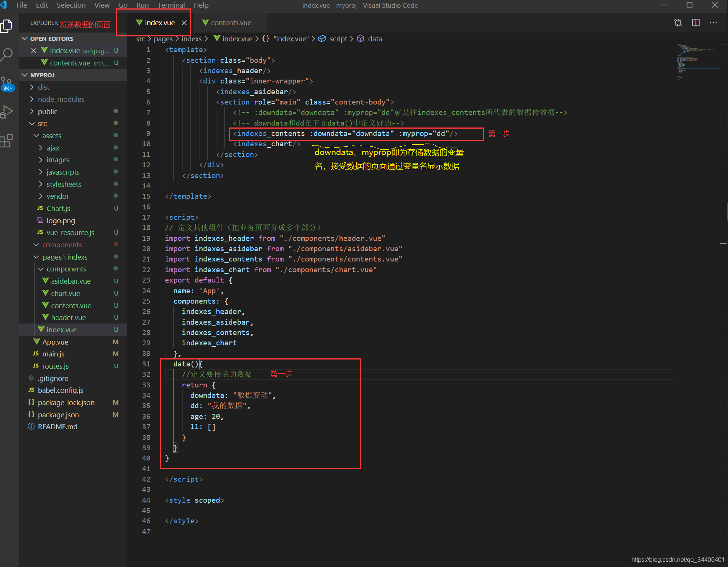Open the Help menu
Screen dimensions: 728x567
tap(201, 5)
